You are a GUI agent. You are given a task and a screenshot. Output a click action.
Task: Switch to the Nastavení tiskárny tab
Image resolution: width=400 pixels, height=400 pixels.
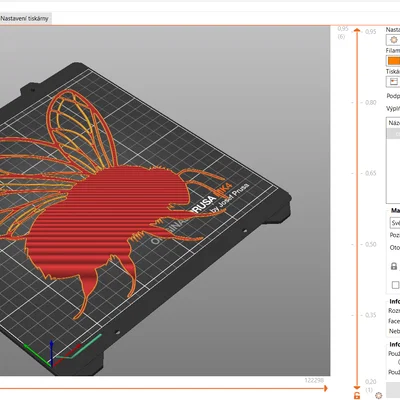[x=25, y=19]
